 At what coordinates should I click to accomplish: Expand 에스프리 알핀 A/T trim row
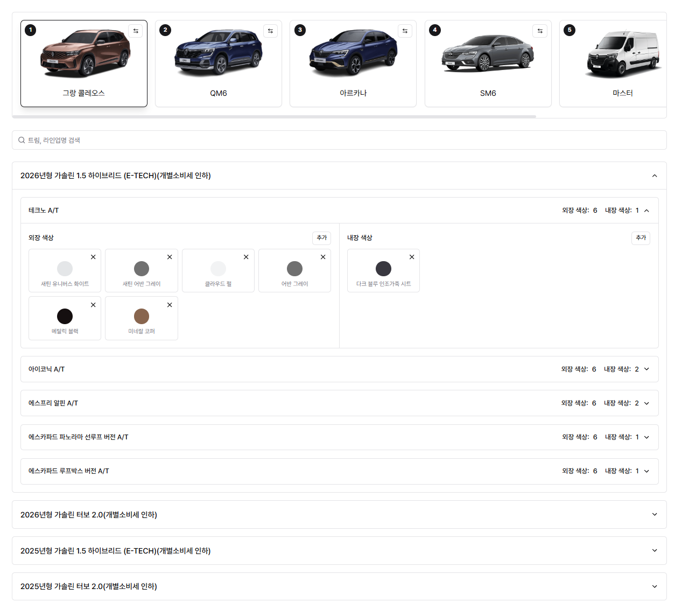(646, 403)
